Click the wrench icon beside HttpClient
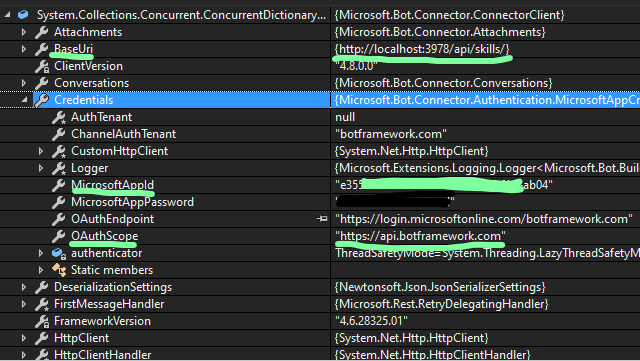640x361 pixels. [x=42, y=338]
